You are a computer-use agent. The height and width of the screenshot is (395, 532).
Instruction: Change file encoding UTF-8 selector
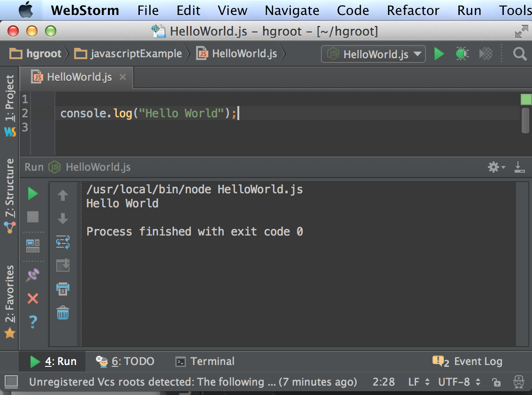click(459, 382)
